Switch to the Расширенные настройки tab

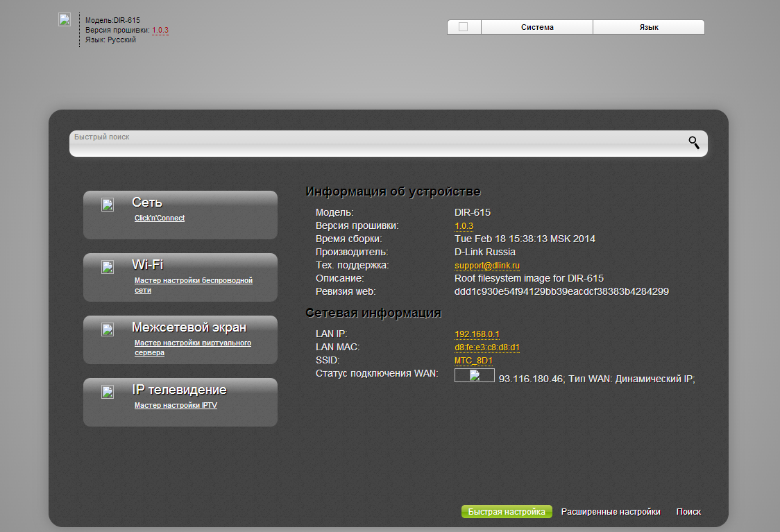611,512
